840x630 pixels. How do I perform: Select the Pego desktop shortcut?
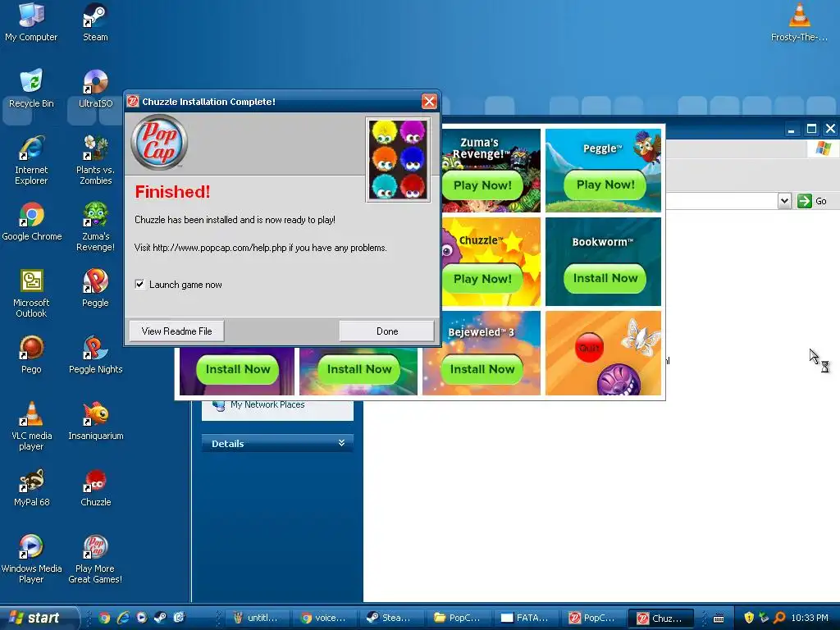(x=31, y=354)
